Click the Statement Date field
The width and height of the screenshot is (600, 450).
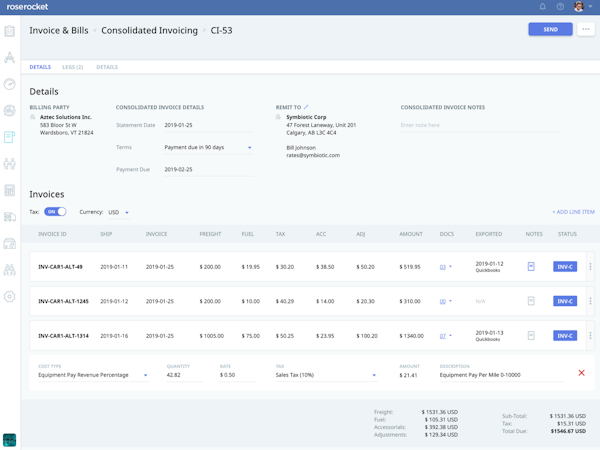[208, 125]
